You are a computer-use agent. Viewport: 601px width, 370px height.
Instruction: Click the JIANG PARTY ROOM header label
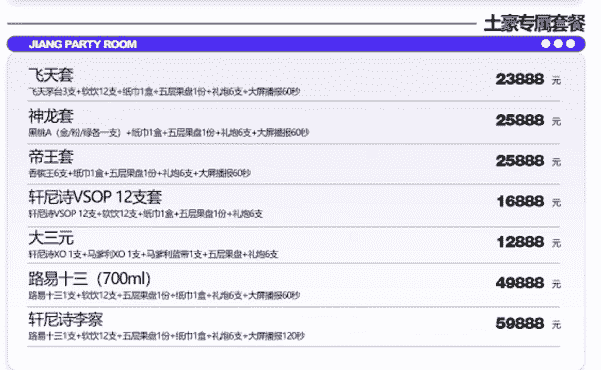(83, 44)
